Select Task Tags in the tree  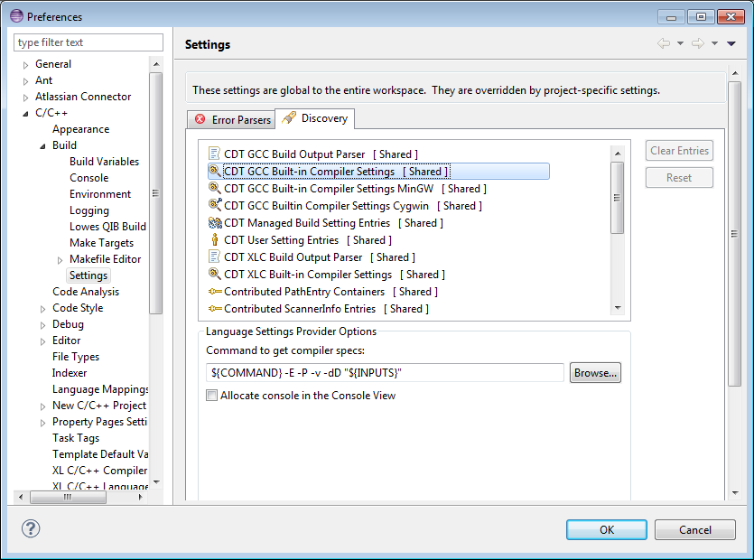[76, 438]
